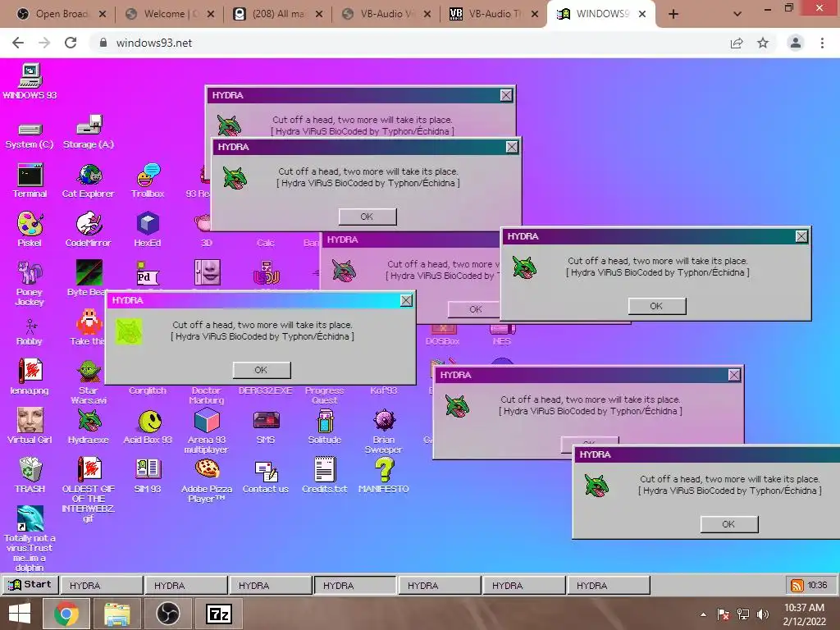Click OK in the bottom-right HYDRA dialog
The width and height of the screenshot is (840, 630).
pos(729,524)
